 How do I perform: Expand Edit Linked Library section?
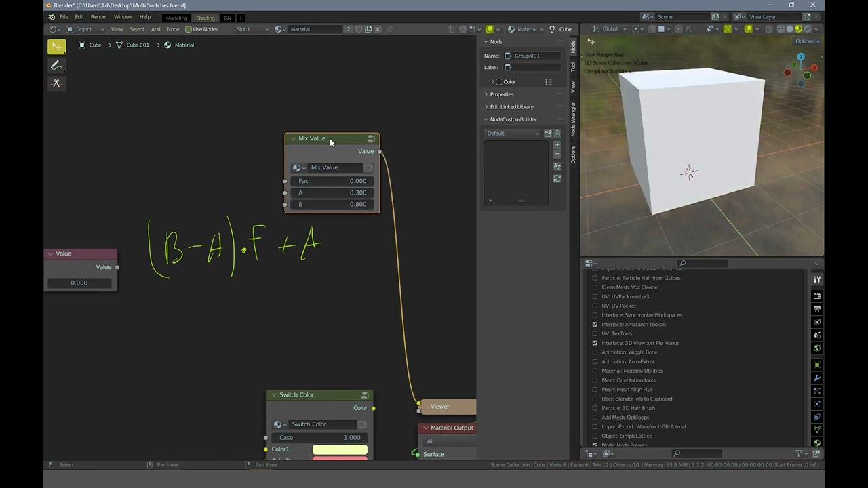click(x=511, y=106)
